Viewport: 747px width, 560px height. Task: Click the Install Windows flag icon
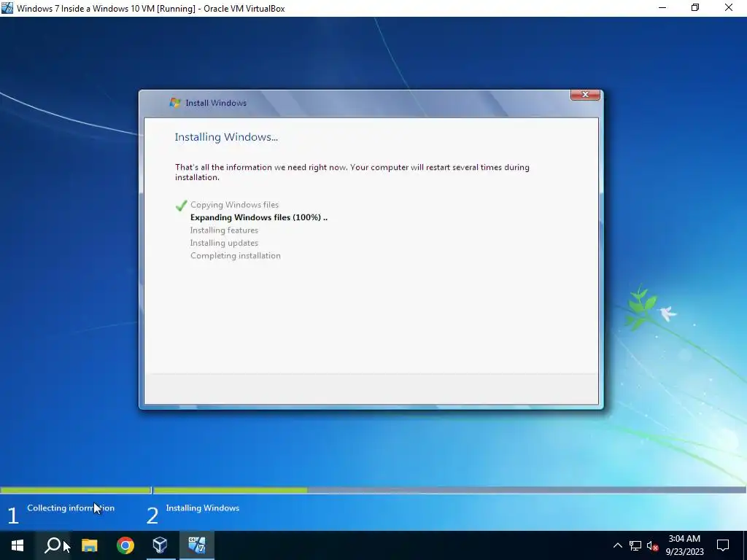coord(175,102)
